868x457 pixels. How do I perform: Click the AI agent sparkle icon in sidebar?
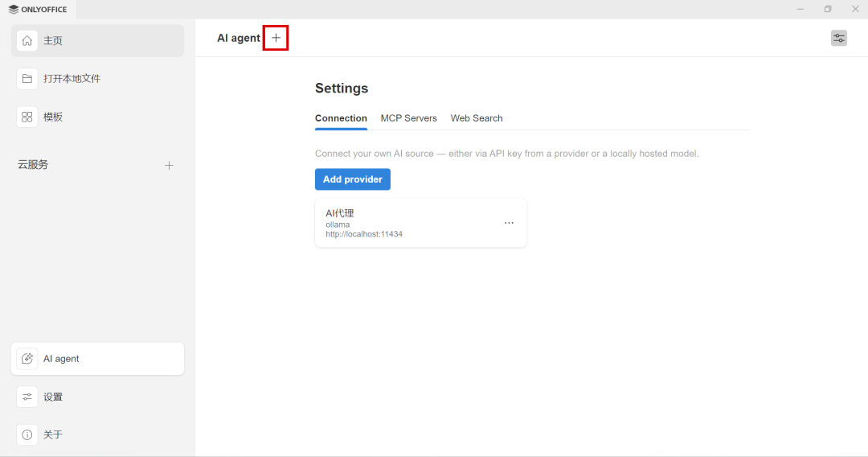(x=27, y=358)
